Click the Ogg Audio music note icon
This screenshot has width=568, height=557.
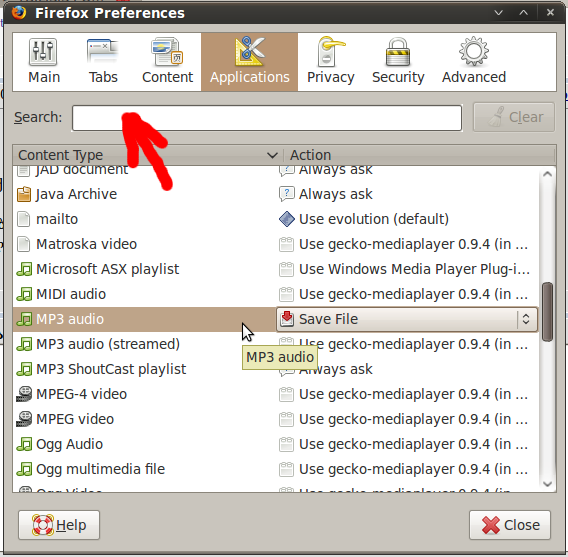click(24, 444)
